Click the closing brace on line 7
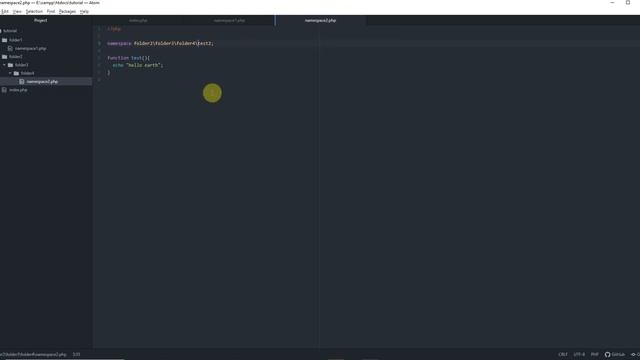The width and height of the screenshot is (640, 360). pyautogui.click(x=109, y=73)
